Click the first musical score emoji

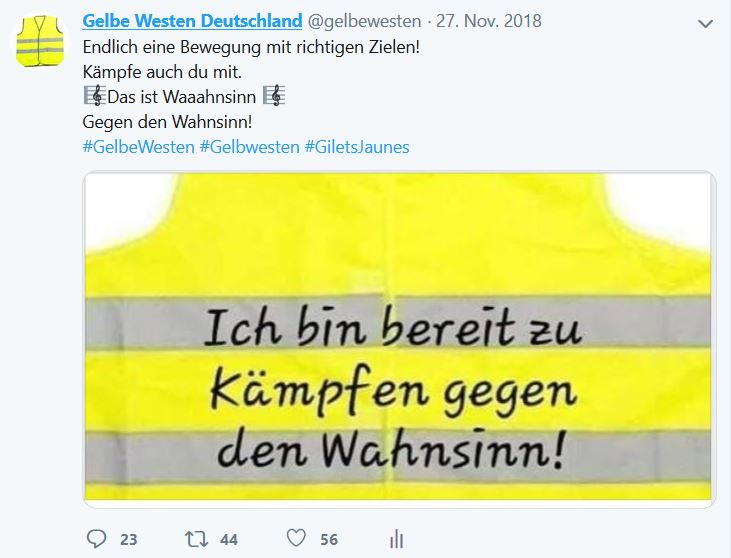pyautogui.click(x=95, y=96)
